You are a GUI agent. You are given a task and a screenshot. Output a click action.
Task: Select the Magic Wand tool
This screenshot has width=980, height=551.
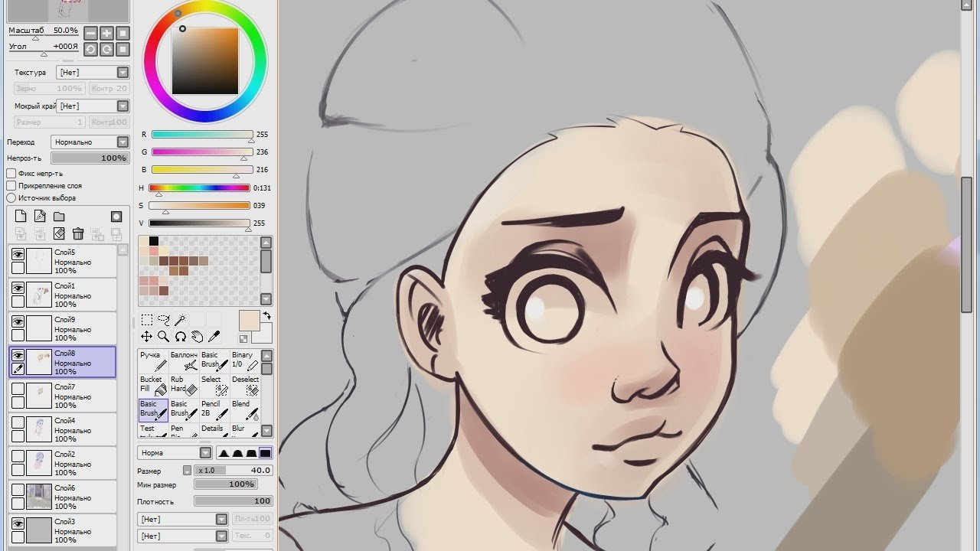pos(180,320)
